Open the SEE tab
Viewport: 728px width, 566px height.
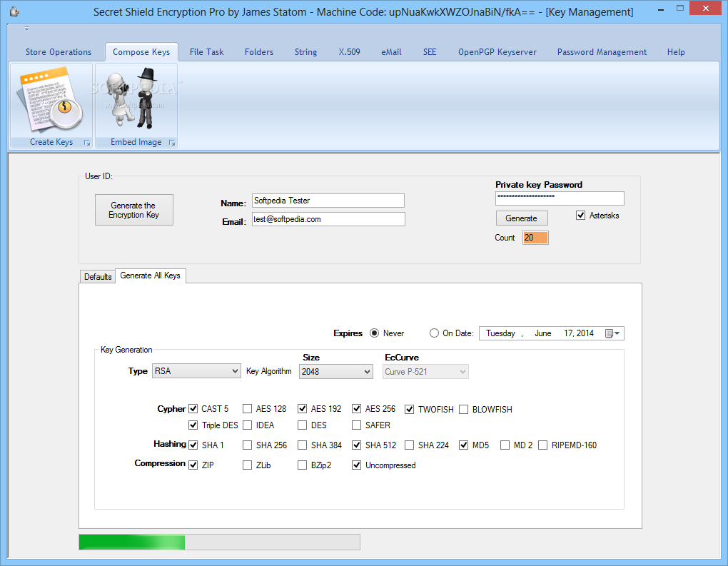(430, 52)
